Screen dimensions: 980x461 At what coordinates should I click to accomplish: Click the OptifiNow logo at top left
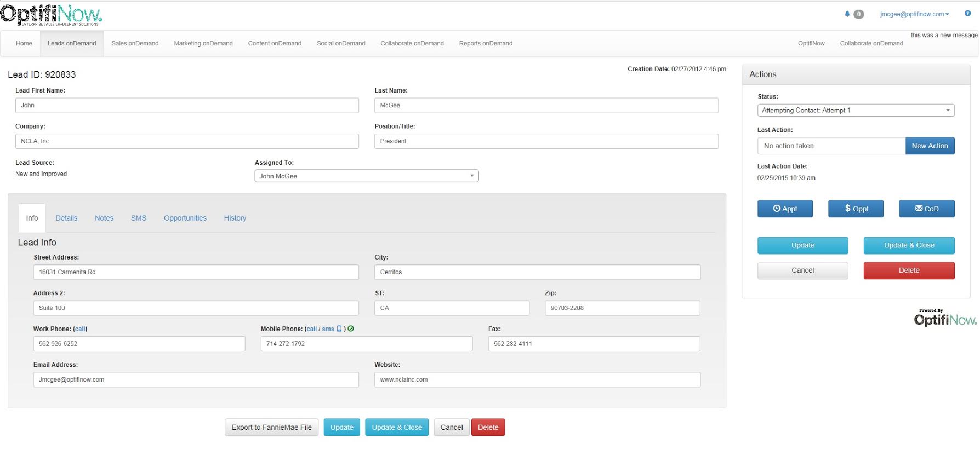51,15
